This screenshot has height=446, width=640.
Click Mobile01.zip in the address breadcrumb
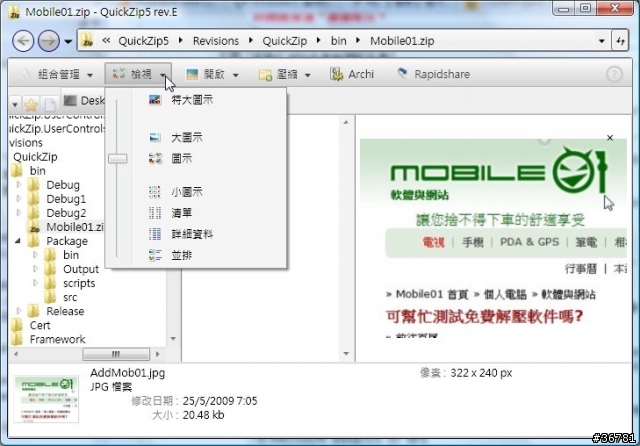pos(402,41)
